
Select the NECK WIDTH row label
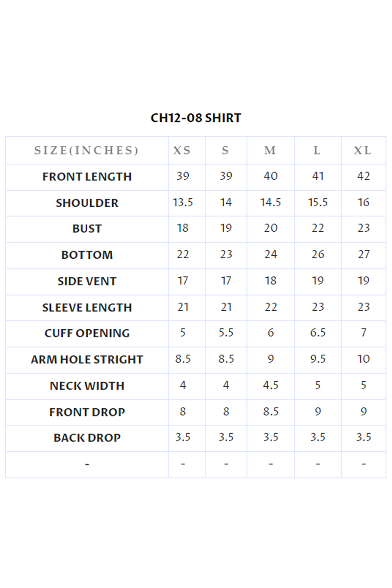coord(87,386)
